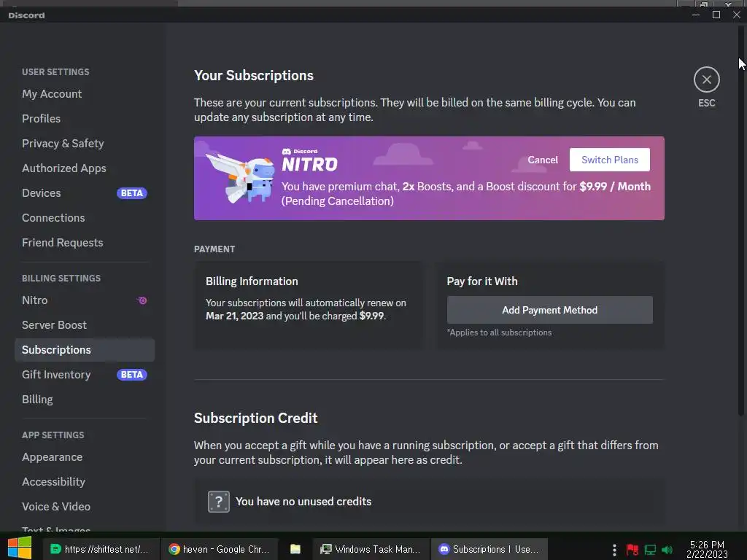The image size is (747, 560).
Task: Select Friend Requests settings
Action: (x=63, y=242)
